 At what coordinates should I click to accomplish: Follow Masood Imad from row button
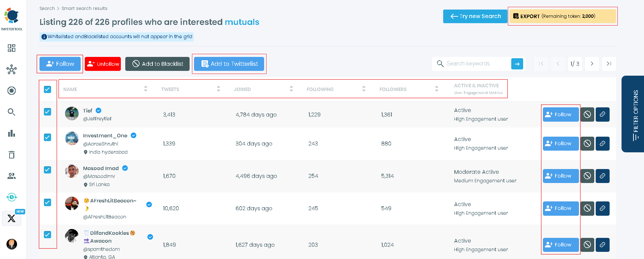(x=561, y=176)
